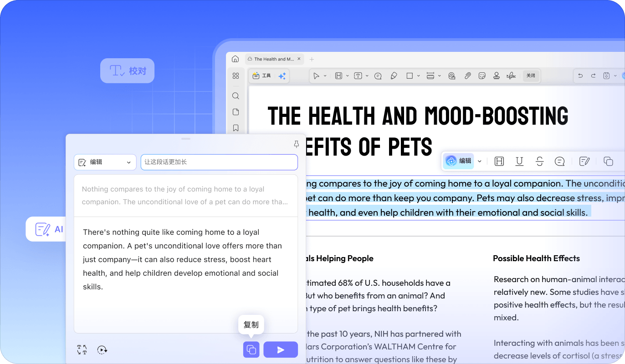Select the text box tool
The width and height of the screenshot is (625, 364).
coord(358,76)
